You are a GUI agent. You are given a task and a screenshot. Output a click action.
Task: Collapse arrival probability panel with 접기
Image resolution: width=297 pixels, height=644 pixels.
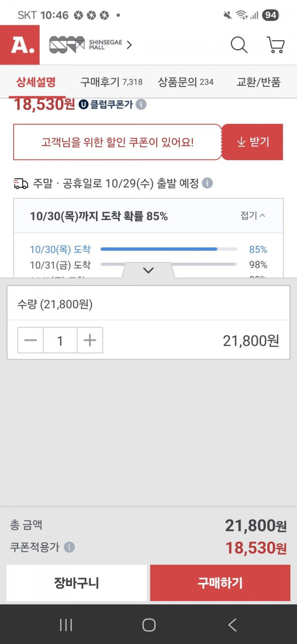(x=253, y=215)
